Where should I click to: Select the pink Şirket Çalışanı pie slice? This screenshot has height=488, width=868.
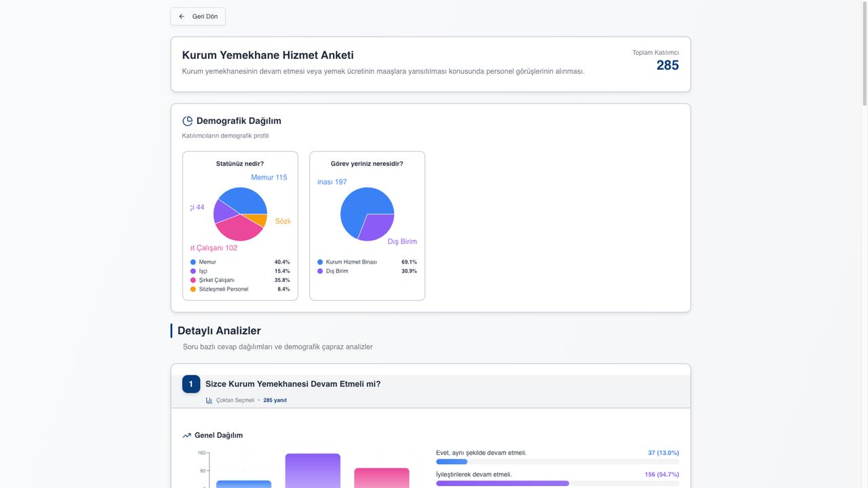(x=237, y=229)
